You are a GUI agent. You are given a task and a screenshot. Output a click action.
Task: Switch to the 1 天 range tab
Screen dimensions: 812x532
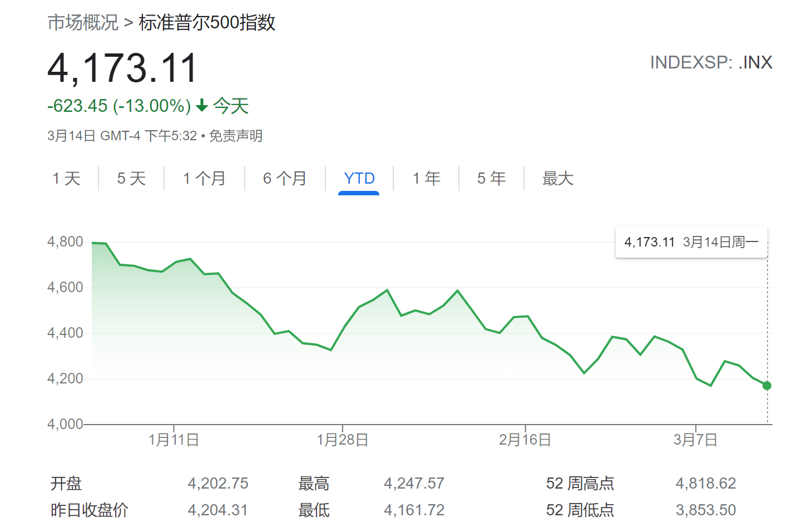[67, 179]
